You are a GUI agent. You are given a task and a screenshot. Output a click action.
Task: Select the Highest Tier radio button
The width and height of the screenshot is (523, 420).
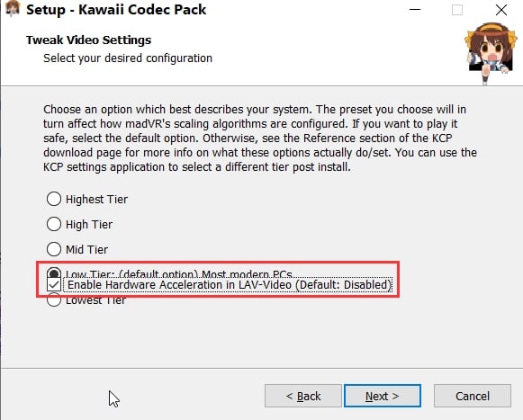(x=54, y=199)
